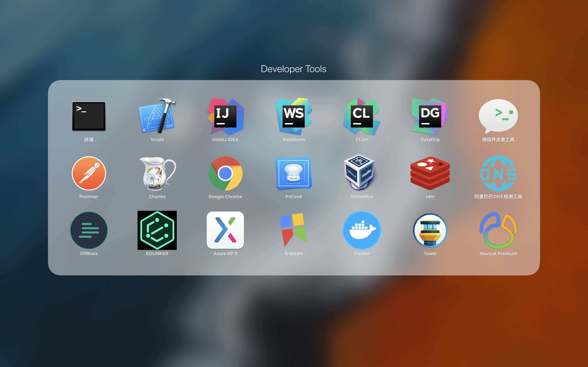Open the rdm Redis manager
Viewport: 588px width, 367px height.
430,173
